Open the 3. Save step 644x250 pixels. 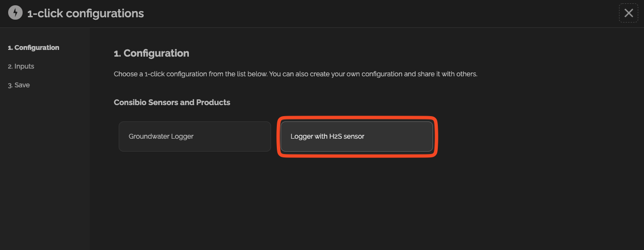[x=19, y=85]
